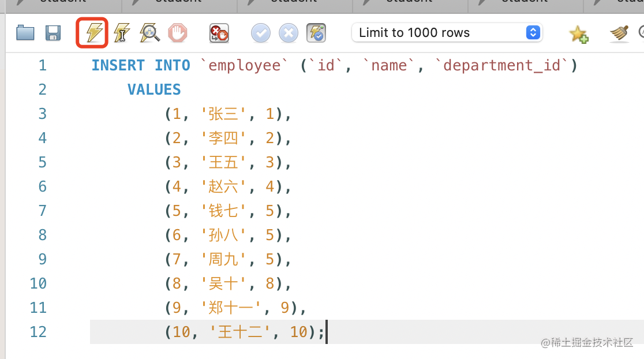Toggle continue-on-error execution mode

click(x=219, y=33)
